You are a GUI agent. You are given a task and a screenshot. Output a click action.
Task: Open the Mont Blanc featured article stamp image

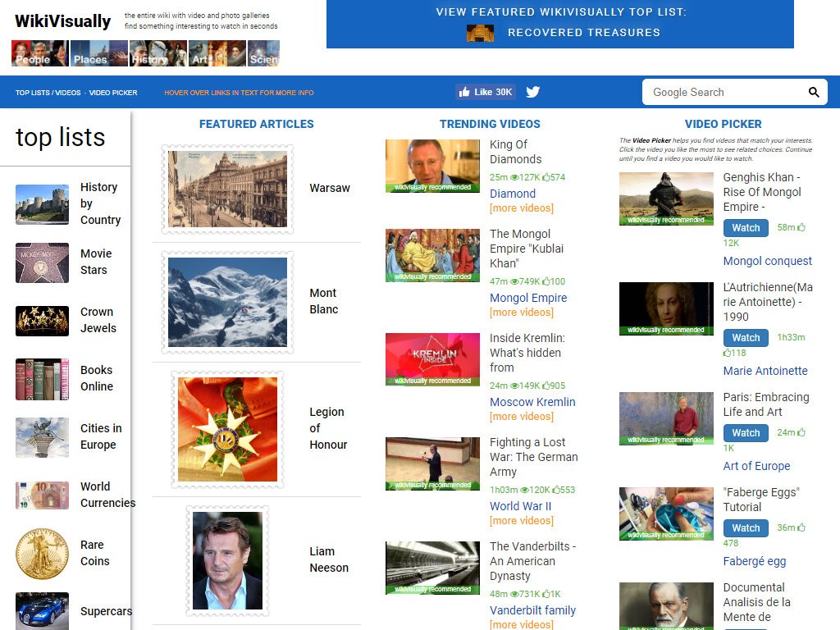228,302
